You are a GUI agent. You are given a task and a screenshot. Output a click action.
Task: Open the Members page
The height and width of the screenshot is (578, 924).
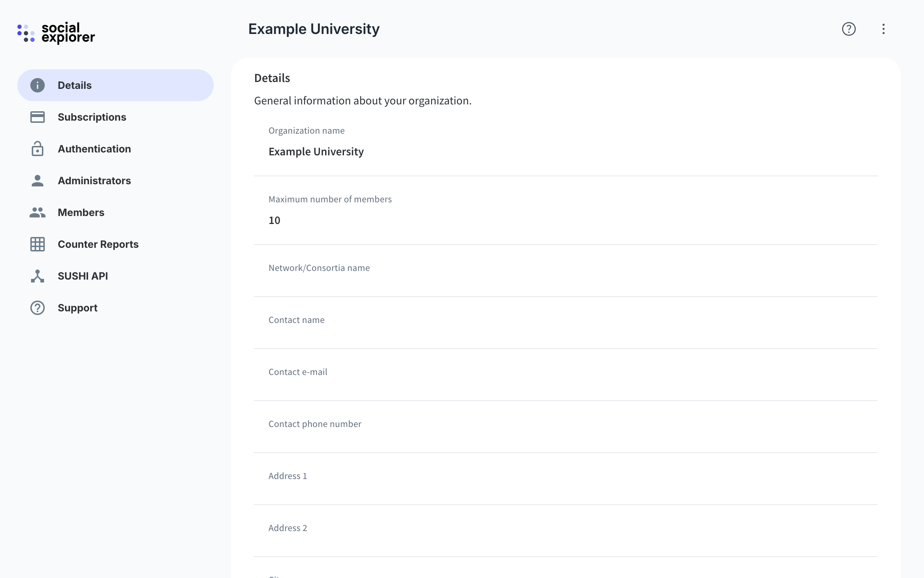tap(115, 212)
